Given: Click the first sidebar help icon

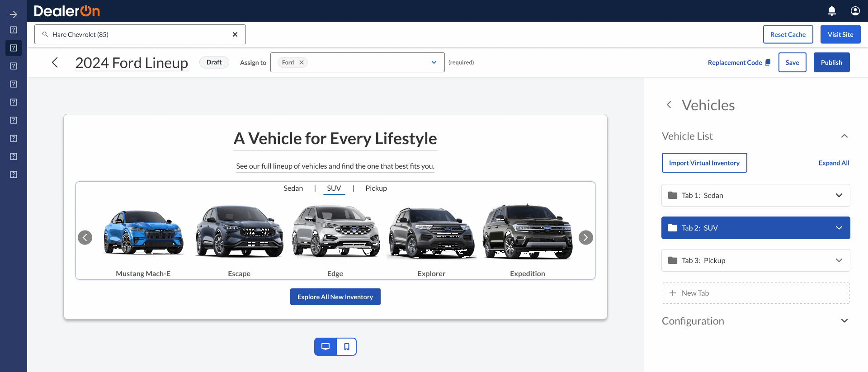Looking at the screenshot, I should [x=14, y=30].
